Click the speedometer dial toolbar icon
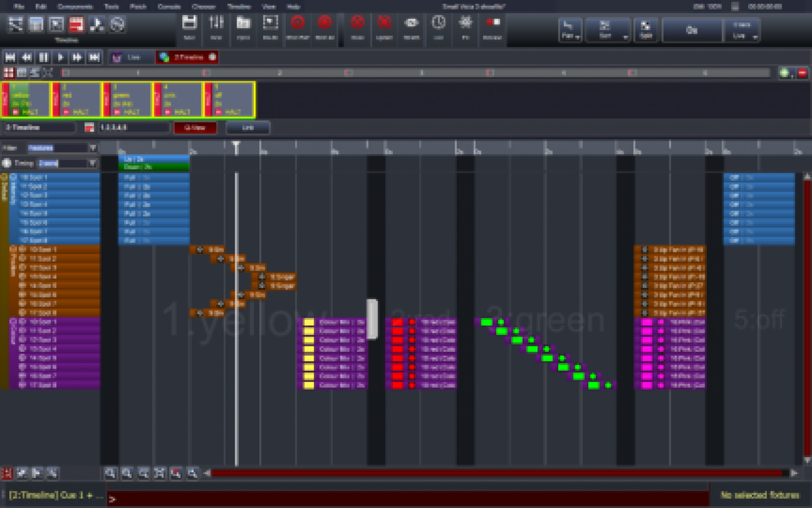 point(117,24)
